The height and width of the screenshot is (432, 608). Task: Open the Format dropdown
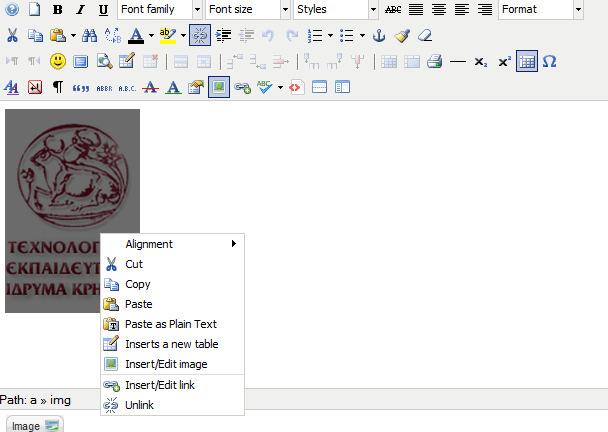point(541,9)
